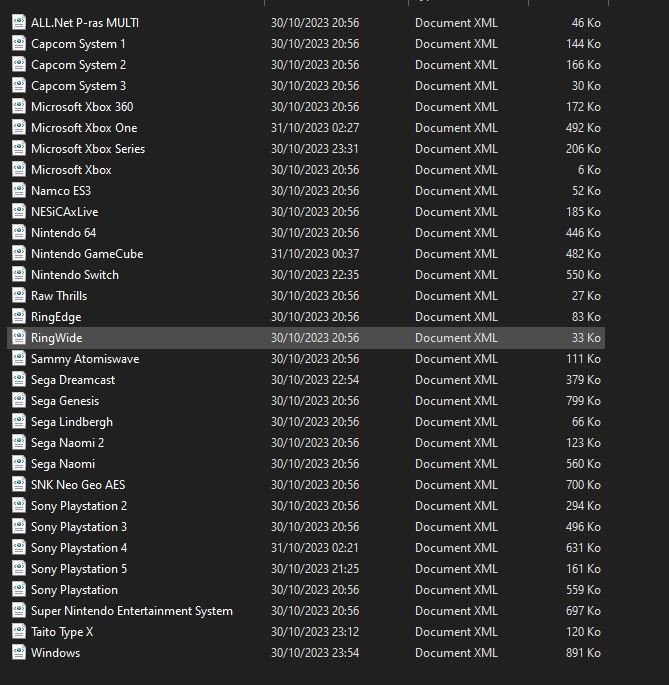
Task: Click the XML icon beside ALL.Net P-ras MULTI
Action: click(x=19, y=22)
